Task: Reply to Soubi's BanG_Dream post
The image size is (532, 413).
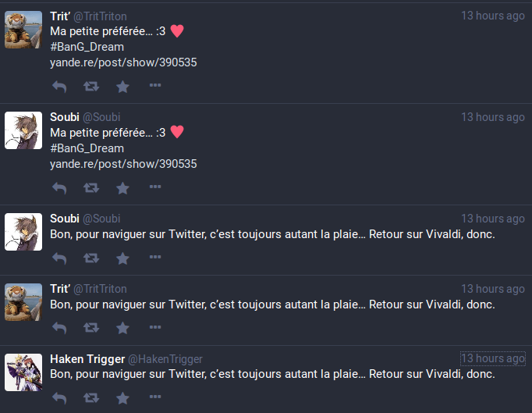Action: [x=59, y=188]
